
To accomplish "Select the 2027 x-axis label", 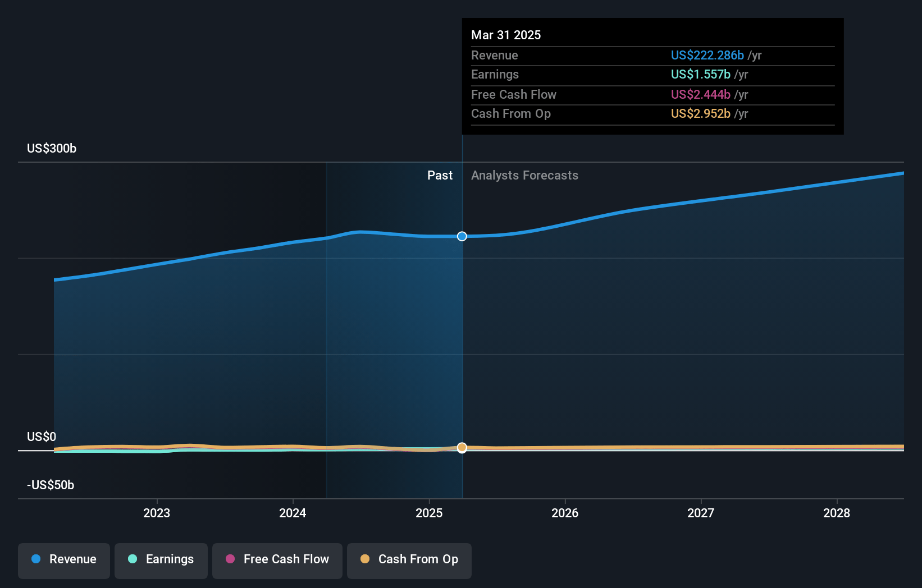I will point(701,513).
